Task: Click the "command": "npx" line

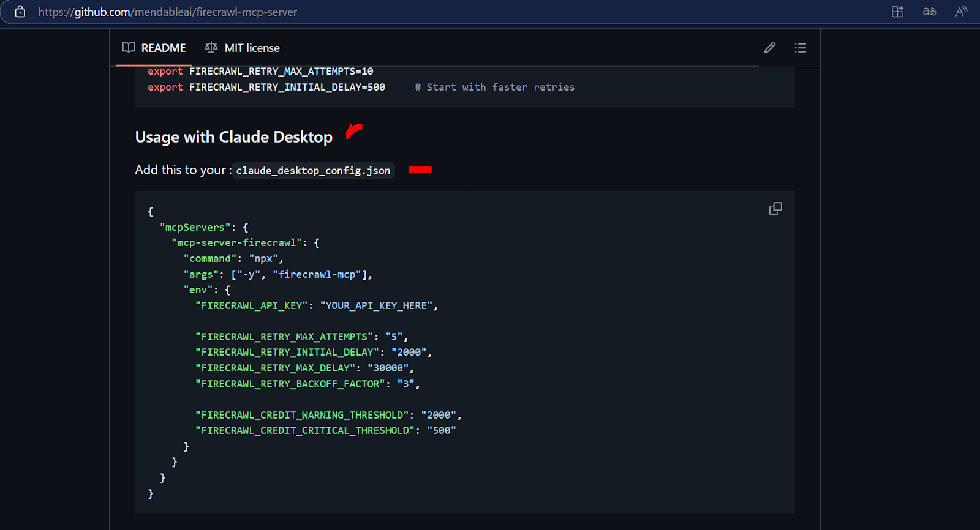Action: [233, 259]
